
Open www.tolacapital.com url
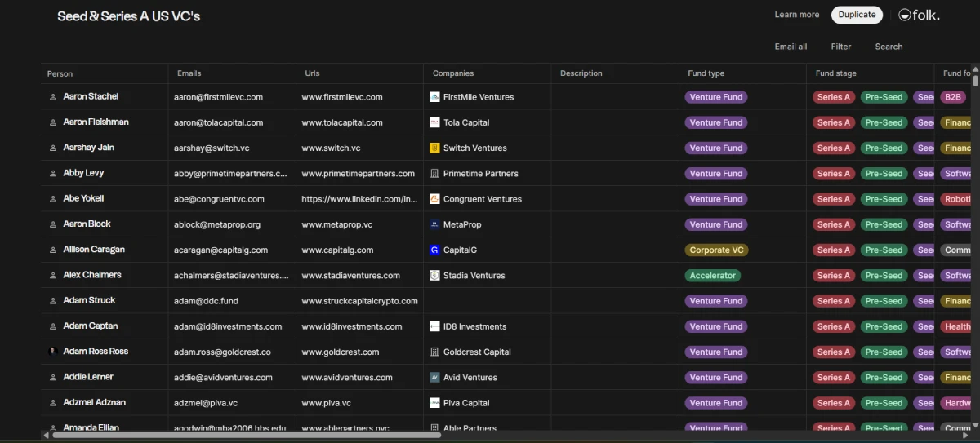(342, 122)
